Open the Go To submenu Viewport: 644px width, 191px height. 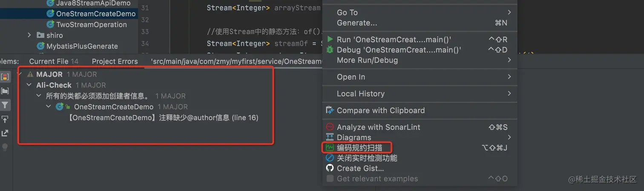(420, 12)
